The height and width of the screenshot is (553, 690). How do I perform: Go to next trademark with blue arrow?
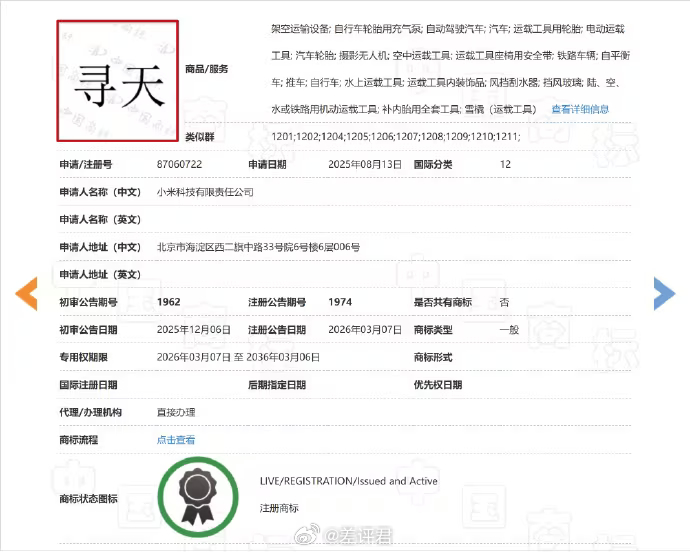point(664,293)
